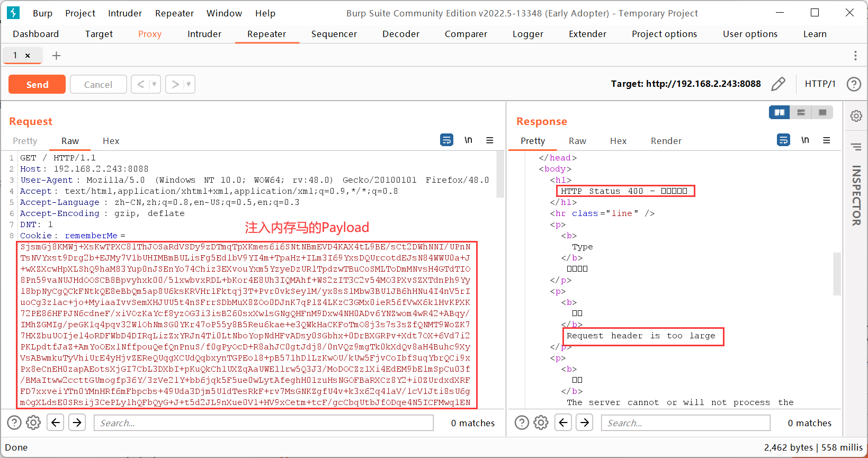Open the Repeater three-dot options menu
The width and height of the screenshot is (868, 458).
(855, 56)
